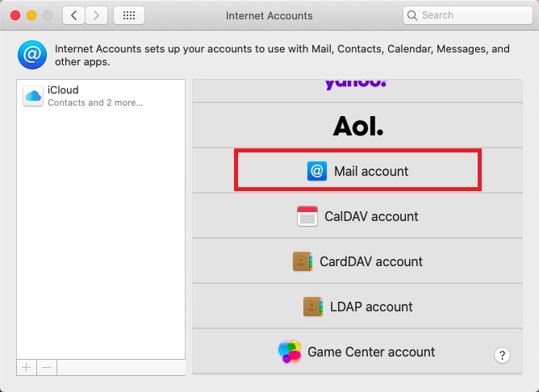Add an account with the plus button

[27, 368]
